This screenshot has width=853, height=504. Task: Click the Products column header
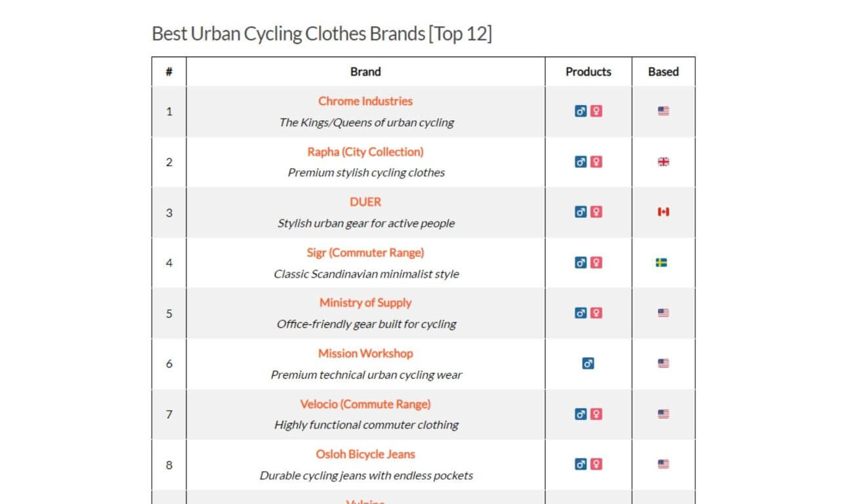[588, 72]
